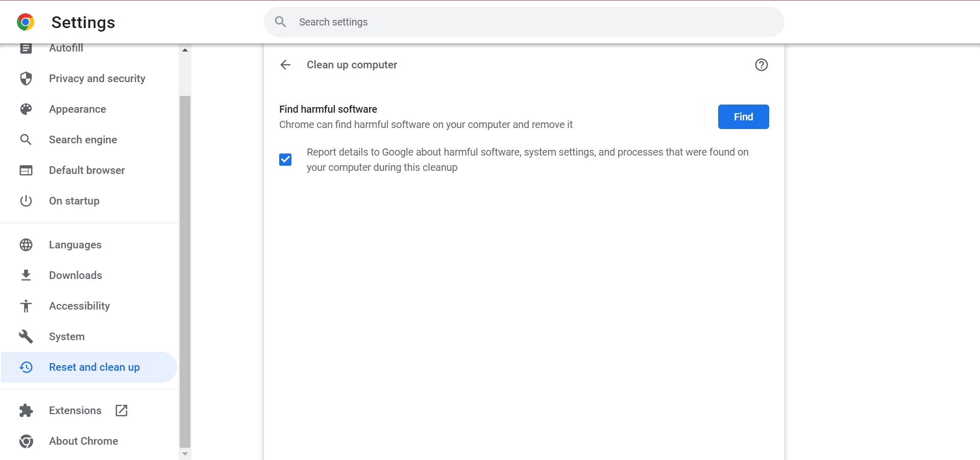Open the Search engine settings section
980x460 pixels.
(x=83, y=140)
